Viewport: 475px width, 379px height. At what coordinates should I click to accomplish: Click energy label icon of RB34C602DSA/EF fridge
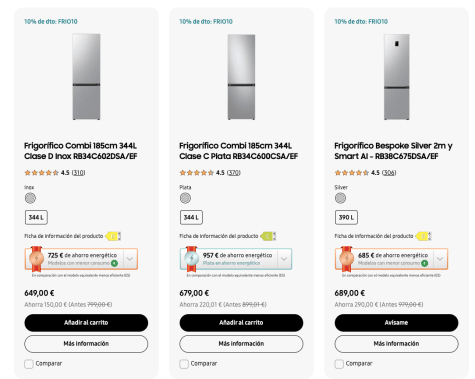113,236
